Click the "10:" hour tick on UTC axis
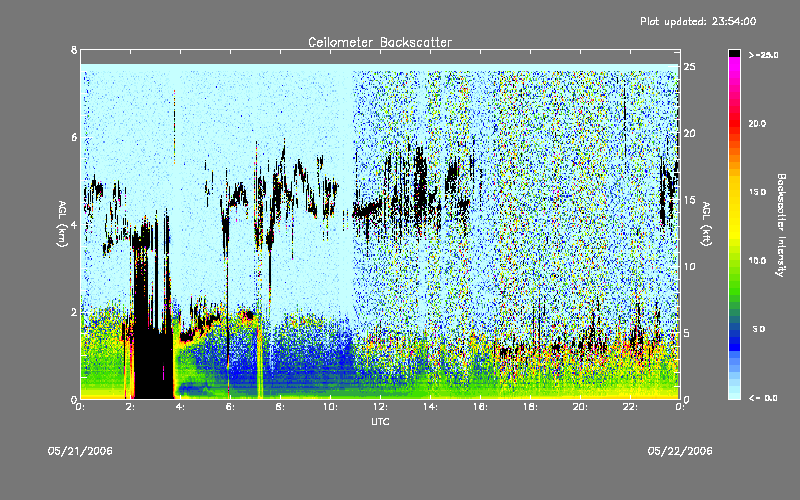The image size is (800, 500). click(x=330, y=407)
